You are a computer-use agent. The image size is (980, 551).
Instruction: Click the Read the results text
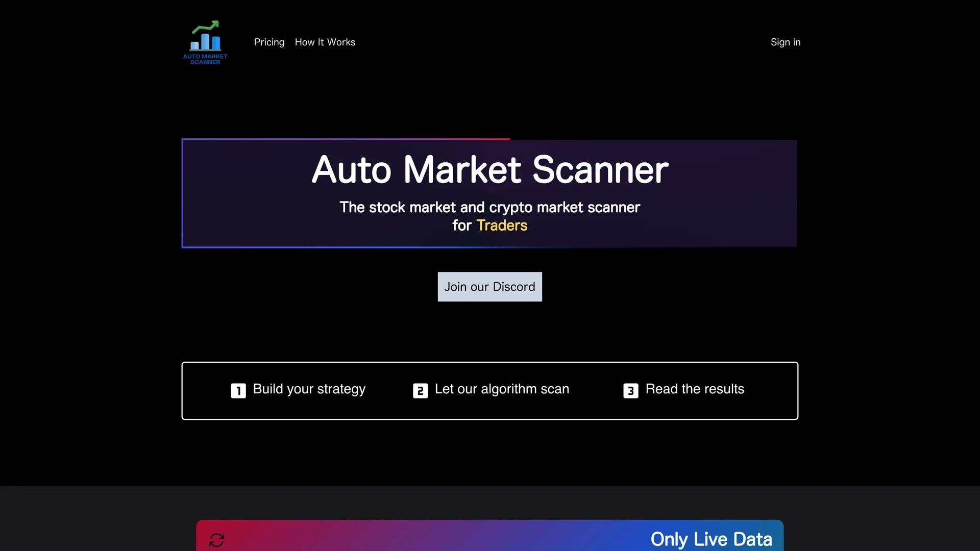[695, 389]
